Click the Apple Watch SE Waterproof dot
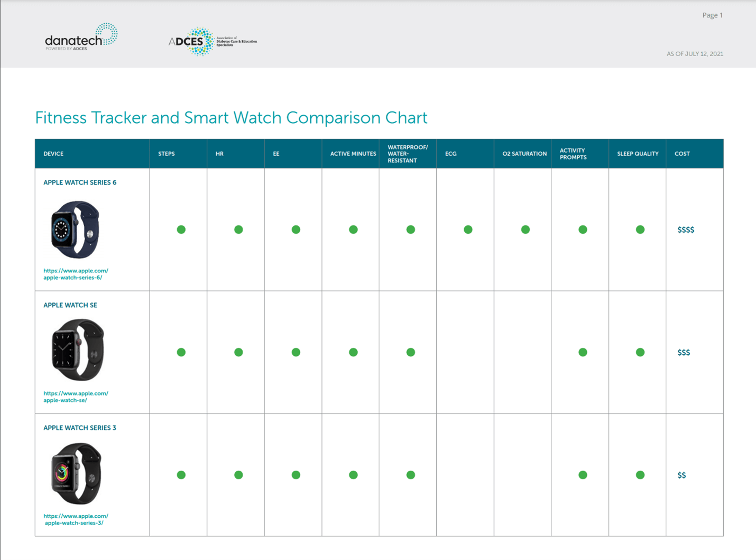The width and height of the screenshot is (756, 560). pyautogui.click(x=411, y=352)
